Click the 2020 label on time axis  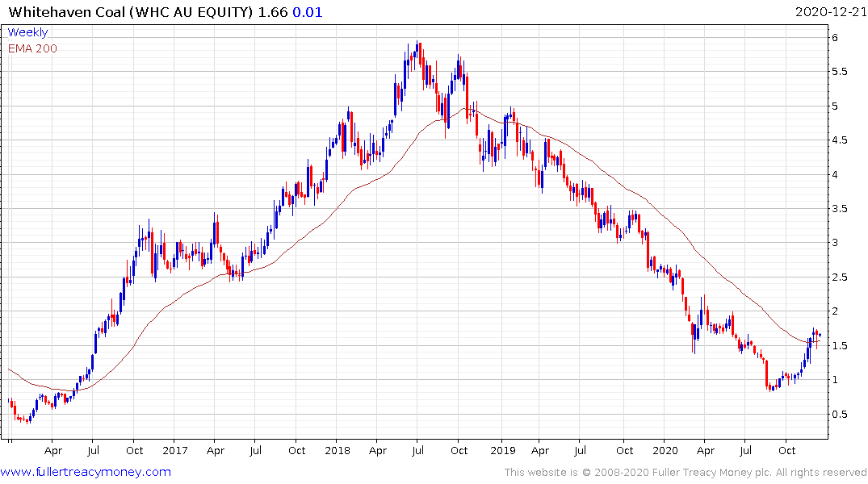(x=665, y=450)
